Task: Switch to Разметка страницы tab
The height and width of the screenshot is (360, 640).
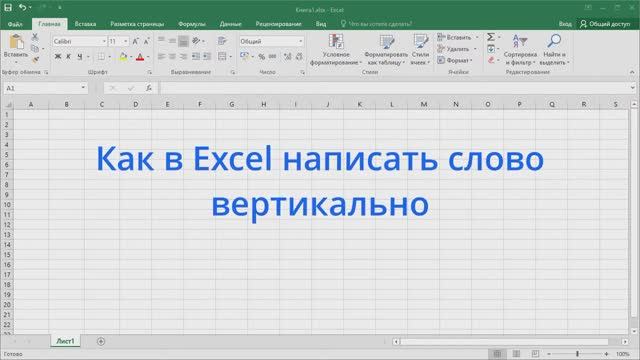Action: pyautogui.click(x=137, y=24)
